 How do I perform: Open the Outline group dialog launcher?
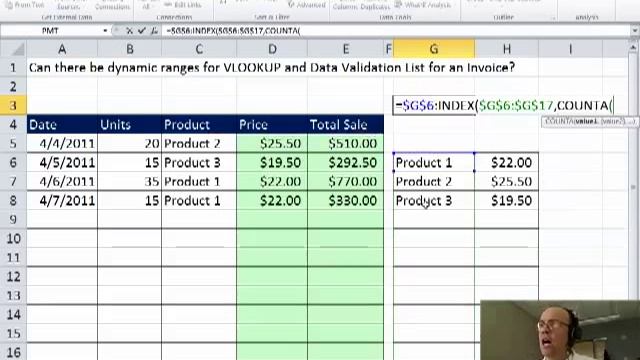[553, 18]
